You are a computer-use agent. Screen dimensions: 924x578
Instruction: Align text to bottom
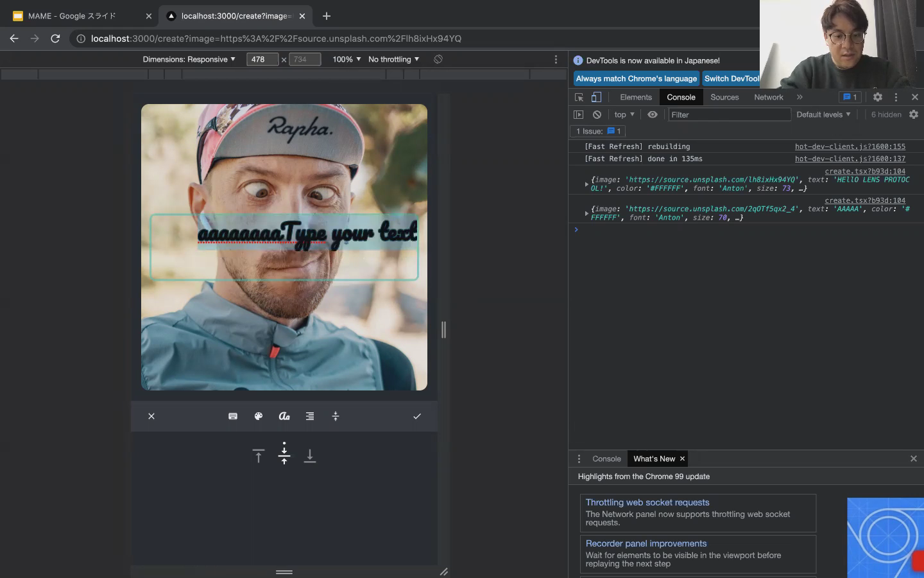pos(310,456)
